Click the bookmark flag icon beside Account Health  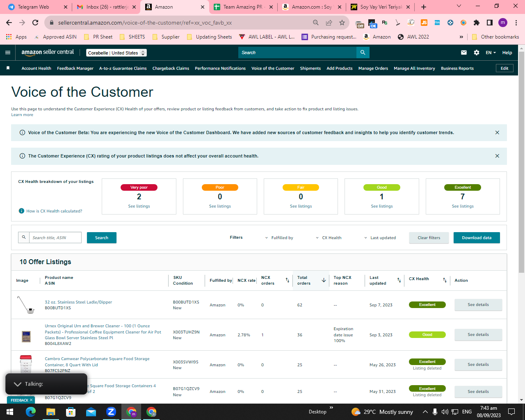pyautogui.click(x=8, y=68)
